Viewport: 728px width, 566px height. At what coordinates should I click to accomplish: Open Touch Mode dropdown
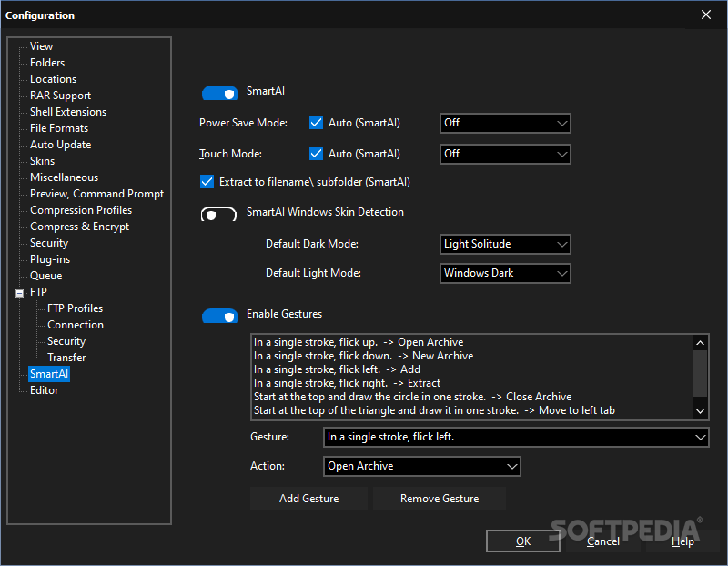click(505, 154)
